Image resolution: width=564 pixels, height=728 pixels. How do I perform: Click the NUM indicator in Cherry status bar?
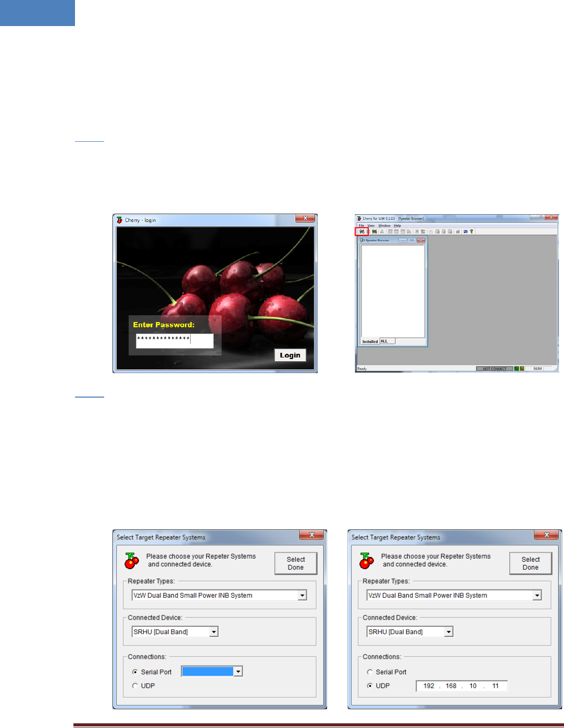tap(537, 368)
